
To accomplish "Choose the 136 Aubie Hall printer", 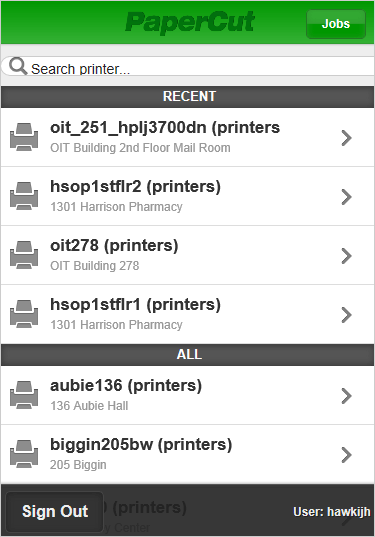I will pos(187,395).
